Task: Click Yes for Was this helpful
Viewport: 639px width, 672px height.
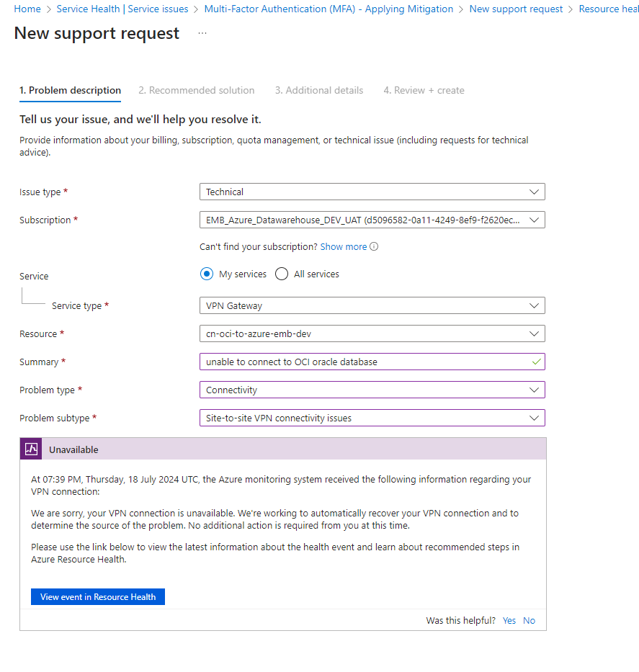Action: pyautogui.click(x=509, y=621)
